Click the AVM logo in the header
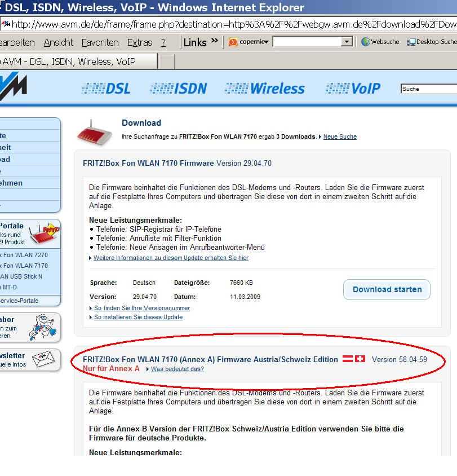 pos(12,87)
